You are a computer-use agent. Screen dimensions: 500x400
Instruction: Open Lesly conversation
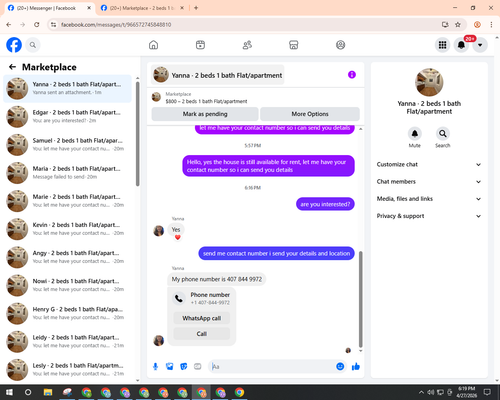pyautogui.click(x=67, y=370)
